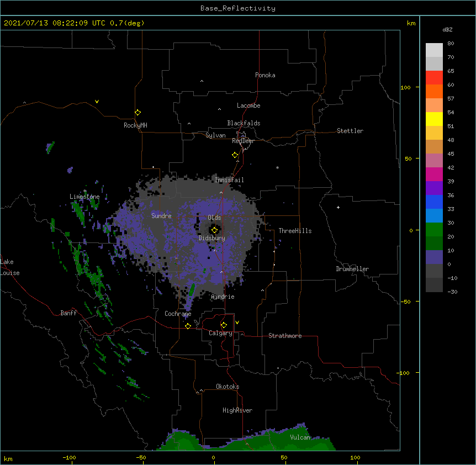Click the 2021/07/13 08:22:09 UTC timestamp
The width and height of the screenshot is (476, 465).
pos(55,23)
